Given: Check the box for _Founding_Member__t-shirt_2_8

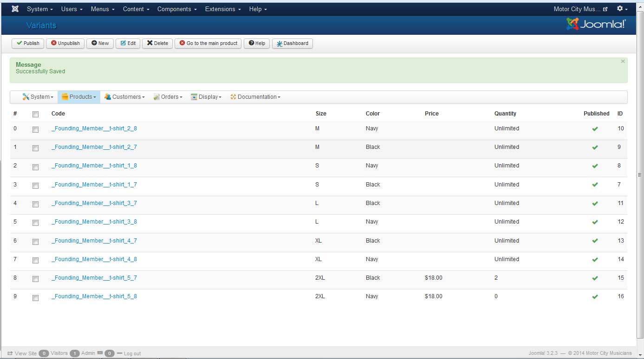Looking at the screenshot, I should 36,130.
